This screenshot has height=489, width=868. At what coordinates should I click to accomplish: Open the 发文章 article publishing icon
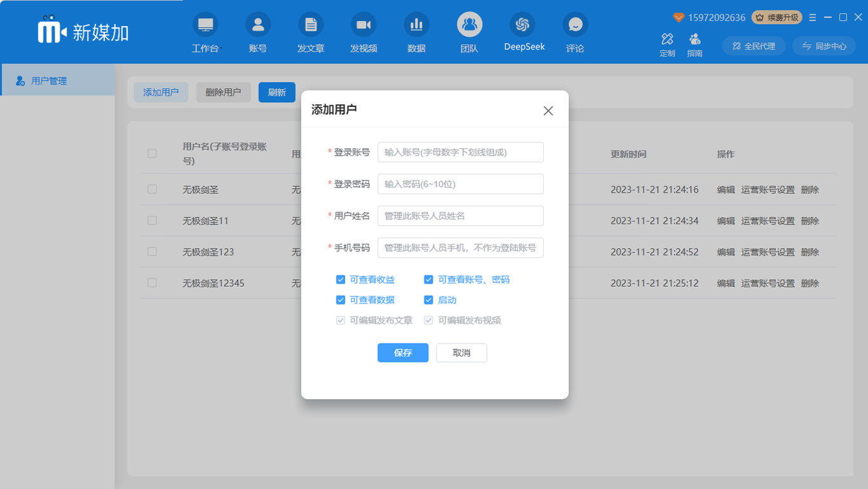coord(311,25)
